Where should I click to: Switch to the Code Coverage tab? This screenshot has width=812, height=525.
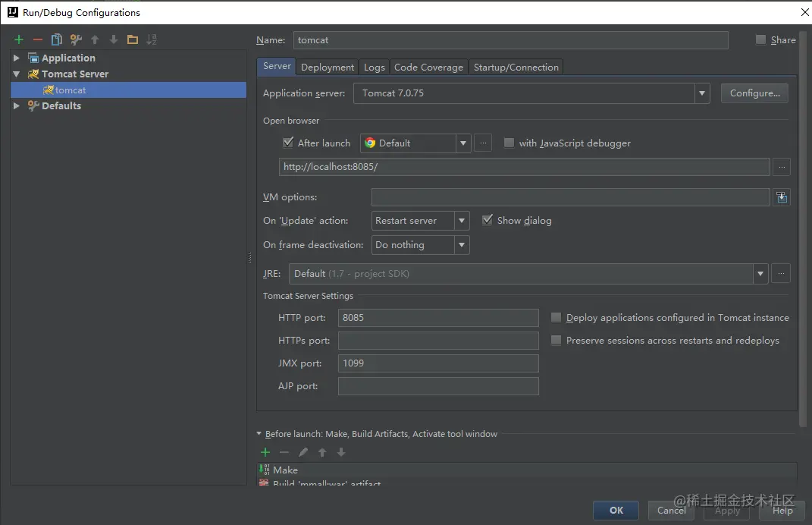point(428,68)
